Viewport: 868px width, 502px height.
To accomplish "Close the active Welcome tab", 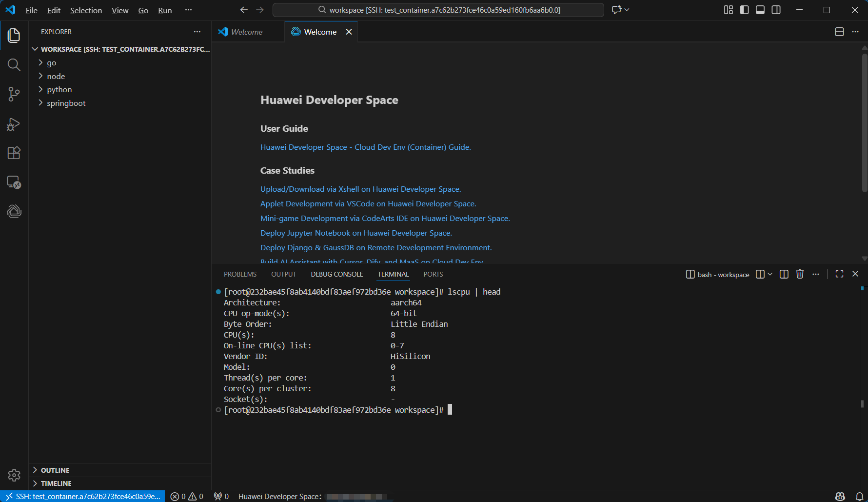I will click(349, 32).
